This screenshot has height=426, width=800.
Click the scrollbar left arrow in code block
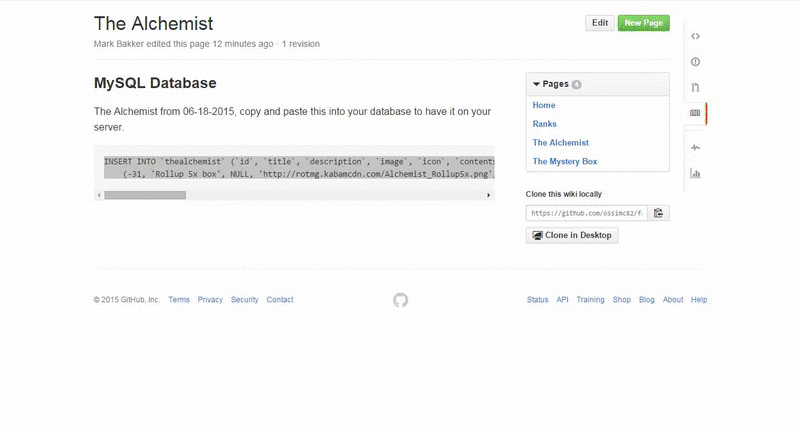[99, 195]
